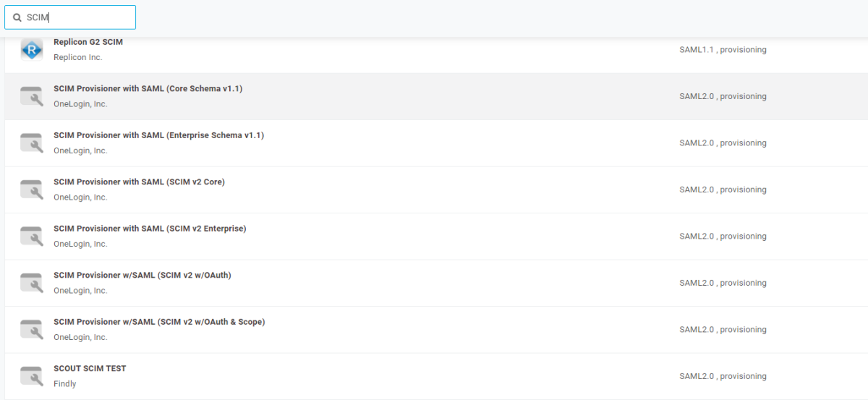Image resolution: width=868 pixels, height=400 pixels.
Task: Choose SCIM Provisioner with SAML (Enterprise Schema v1.1)
Action: (158, 135)
